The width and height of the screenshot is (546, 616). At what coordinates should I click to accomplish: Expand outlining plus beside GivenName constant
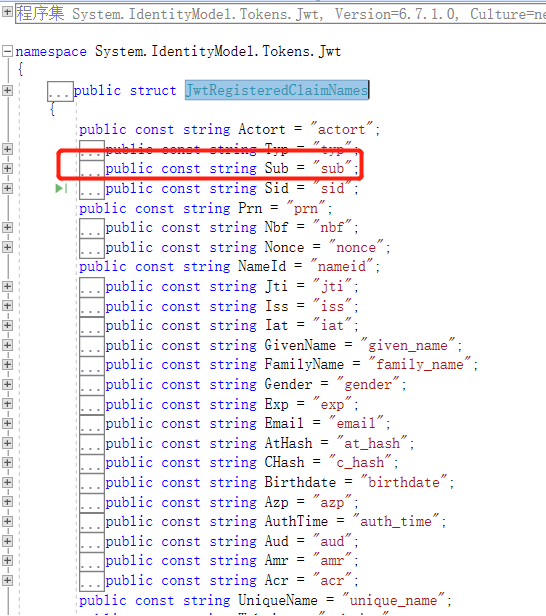coord(7,345)
